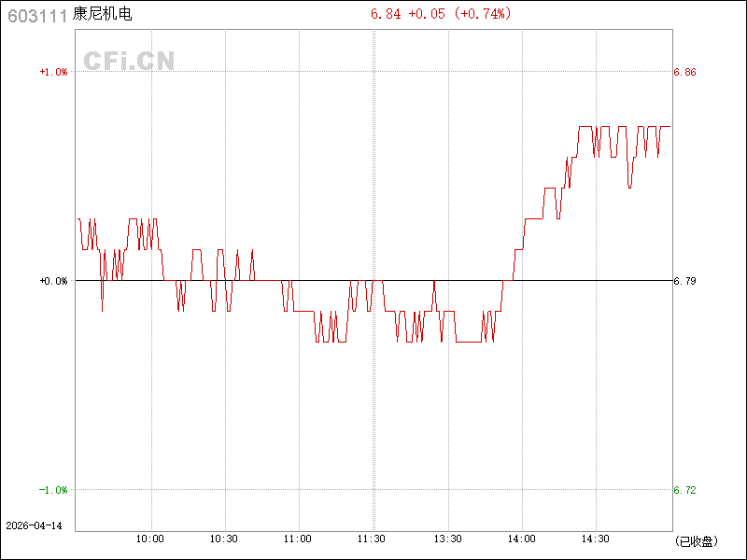Viewport: 747px width, 560px height.
Task: Click the 11:00 time axis marker
Action: (298, 539)
